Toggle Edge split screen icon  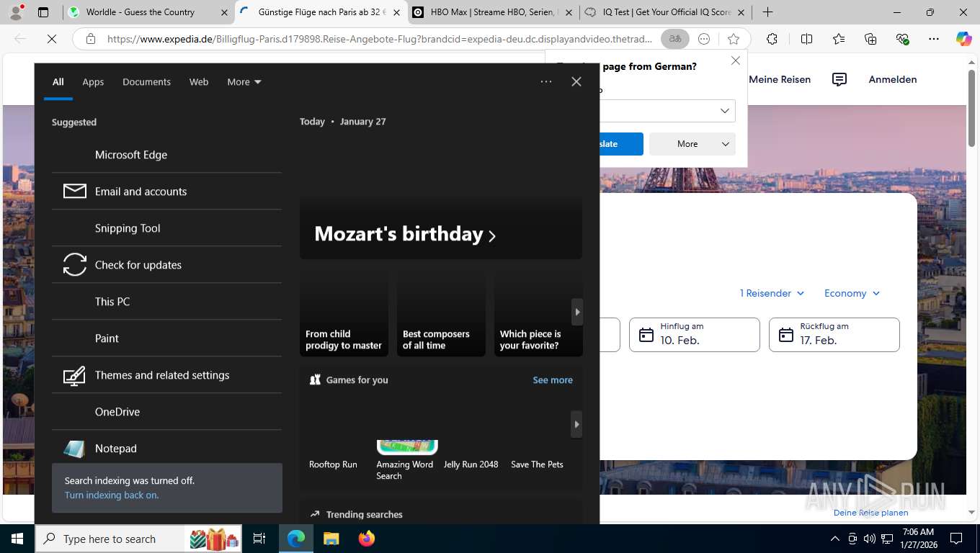click(807, 40)
